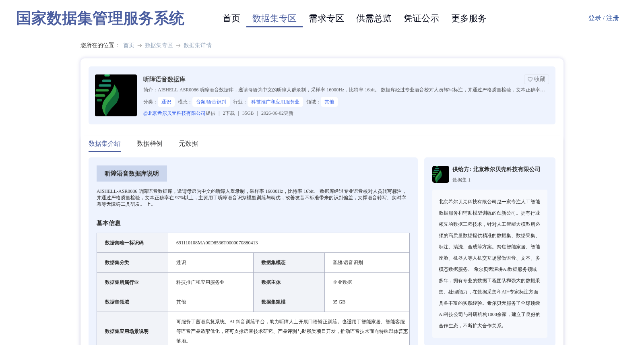Click the 登录 / 注册 link

pos(603,18)
